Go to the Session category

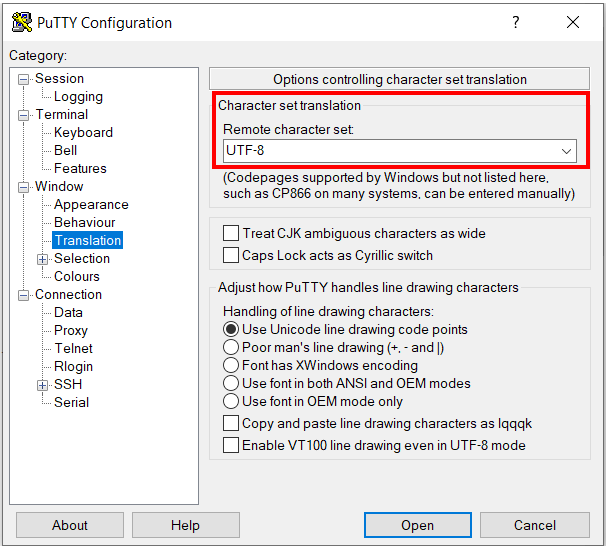pos(59,78)
